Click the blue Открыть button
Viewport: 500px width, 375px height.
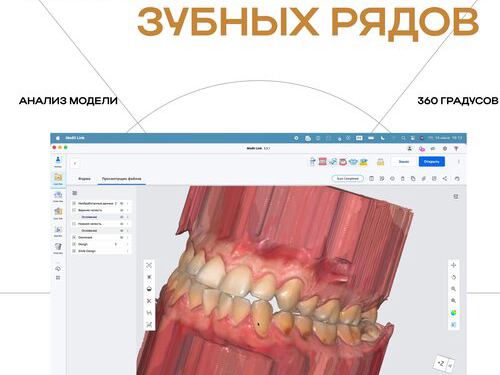[x=432, y=162]
